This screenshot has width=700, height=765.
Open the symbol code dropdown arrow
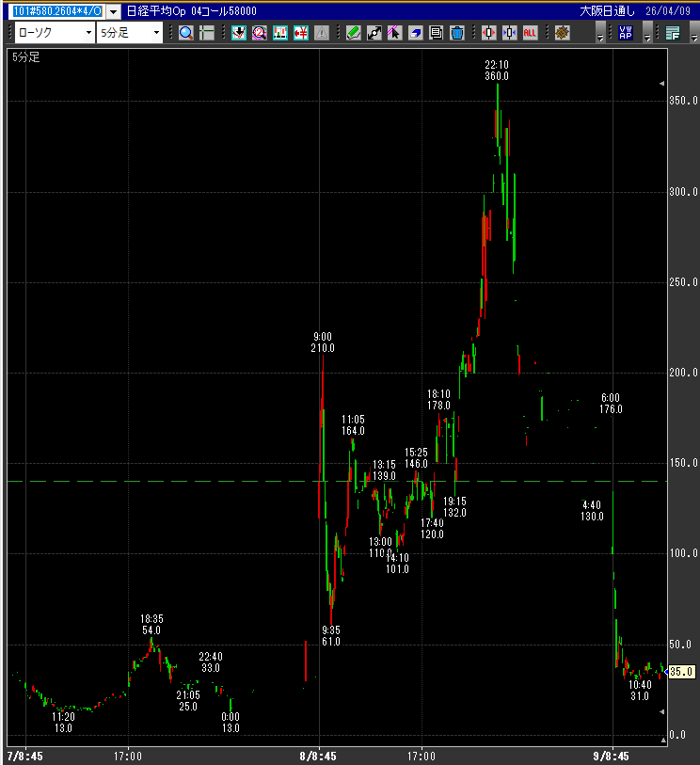(x=113, y=11)
